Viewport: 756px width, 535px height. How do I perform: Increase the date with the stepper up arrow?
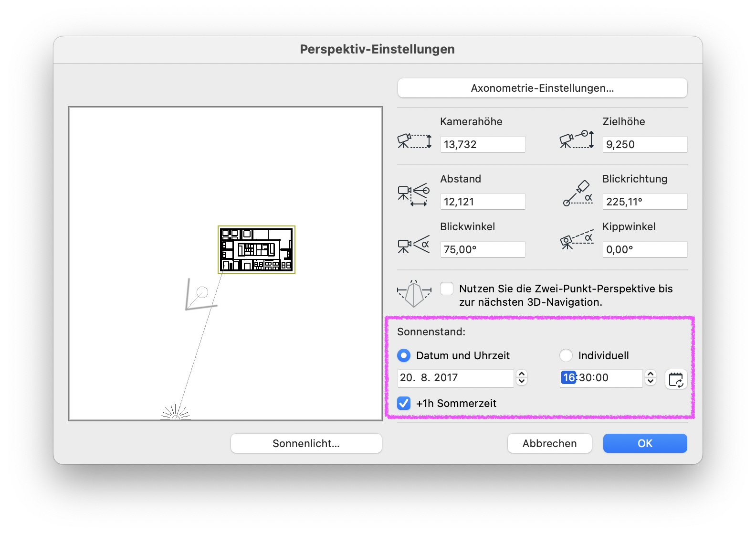tap(522, 374)
